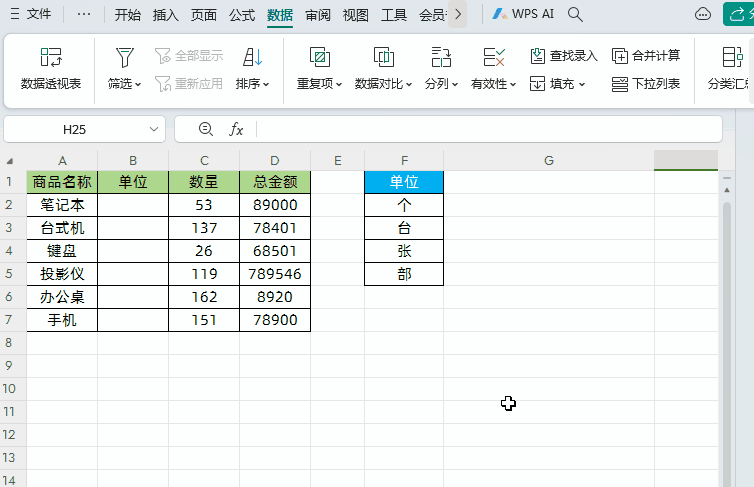Click the 下拉列表 dropdown list button

click(x=646, y=84)
